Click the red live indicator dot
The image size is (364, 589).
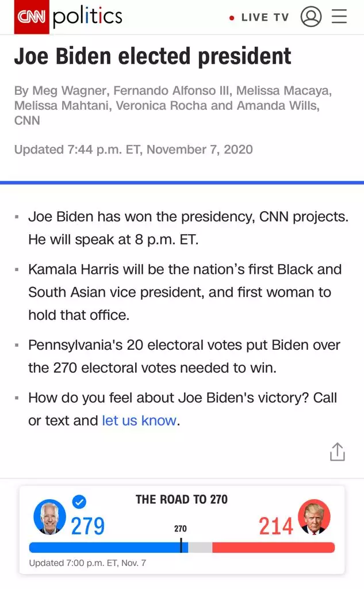[232, 18]
